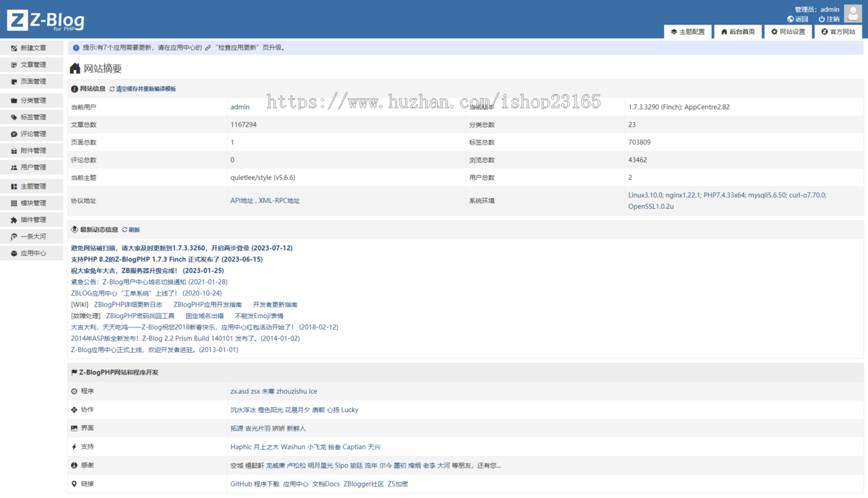
Task: Open 插件管理 in the sidebar menu
Action: tap(32, 220)
